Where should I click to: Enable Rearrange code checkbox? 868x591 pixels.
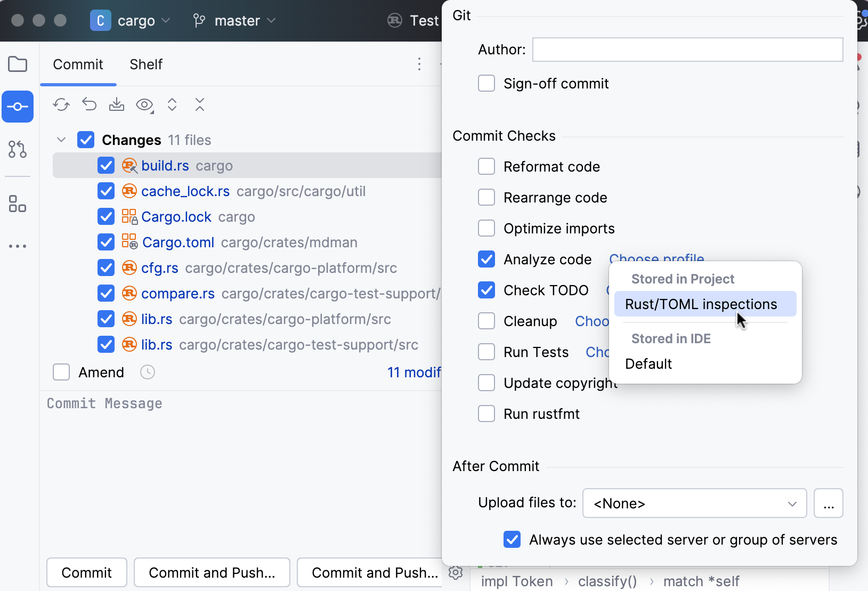pyautogui.click(x=486, y=198)
